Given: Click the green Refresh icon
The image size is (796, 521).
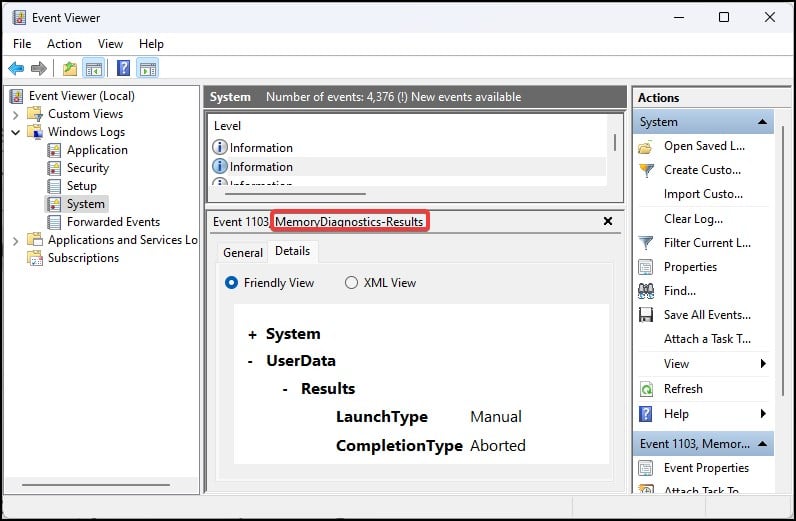Looking at the screenshot, I should point(646,389).
